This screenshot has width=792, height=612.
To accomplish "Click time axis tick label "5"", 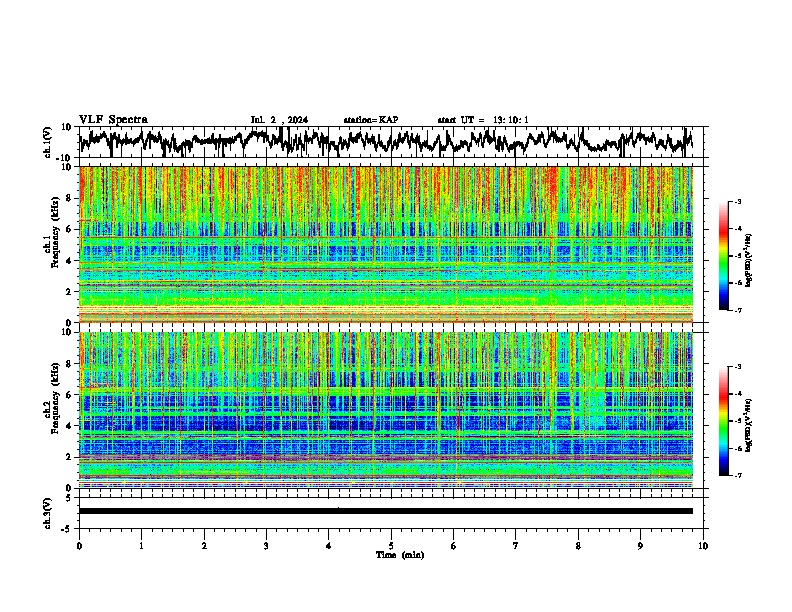I will (391, 546).
